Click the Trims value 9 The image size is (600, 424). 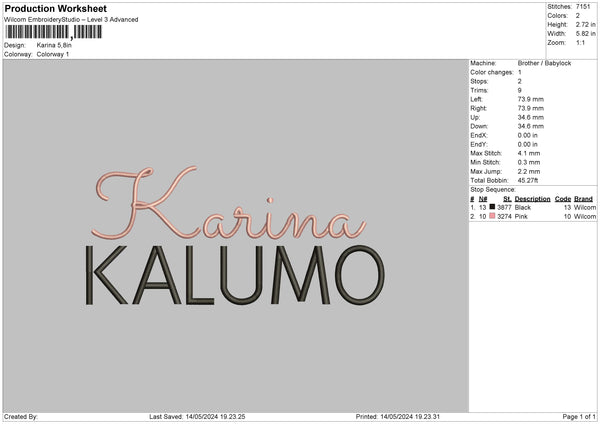click(520, 90)
